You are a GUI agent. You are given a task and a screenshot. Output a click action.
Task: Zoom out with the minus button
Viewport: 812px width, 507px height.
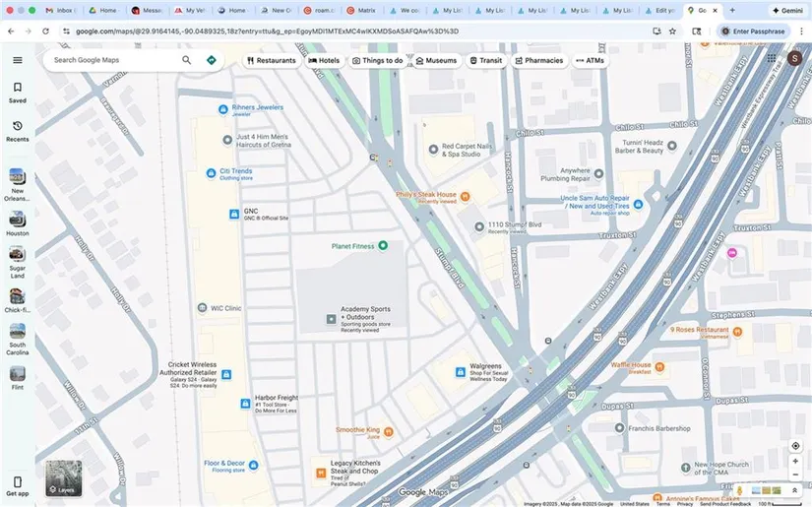795,474
